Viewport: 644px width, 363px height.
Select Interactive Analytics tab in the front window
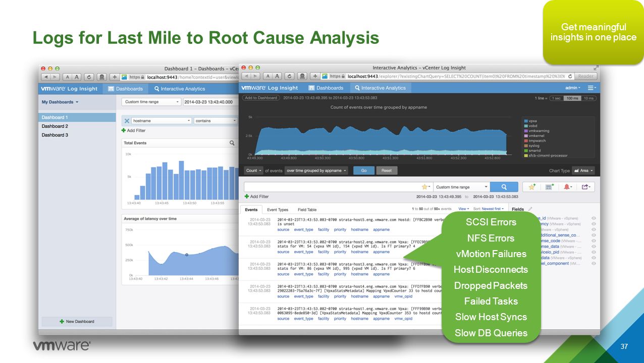pos(380,88)
